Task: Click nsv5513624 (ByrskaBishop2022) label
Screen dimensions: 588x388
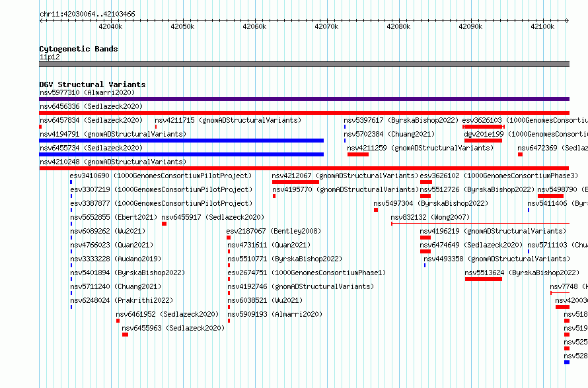Action: point(522,273)
